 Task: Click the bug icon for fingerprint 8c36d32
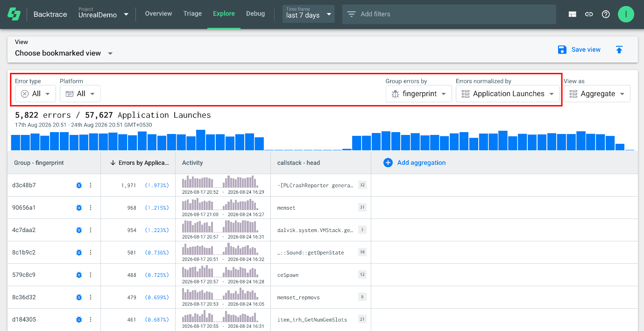pos(79,297)
